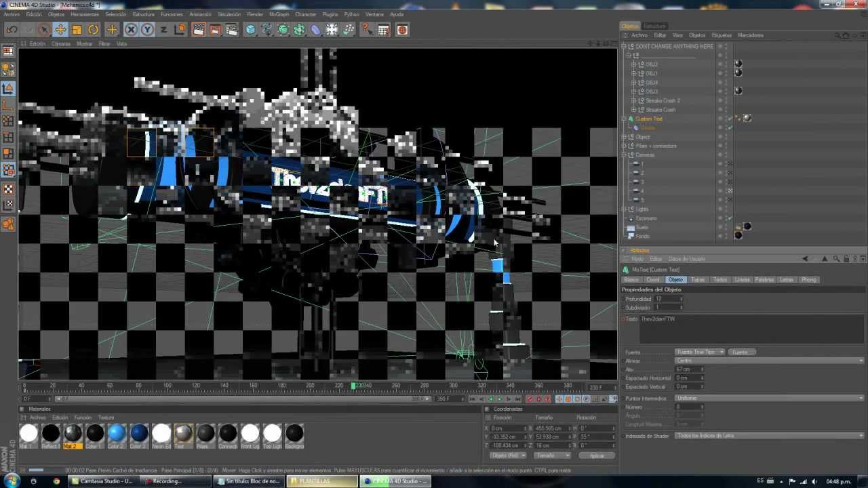Open the Alinear dropdown
868x488 pixels.
769,361
